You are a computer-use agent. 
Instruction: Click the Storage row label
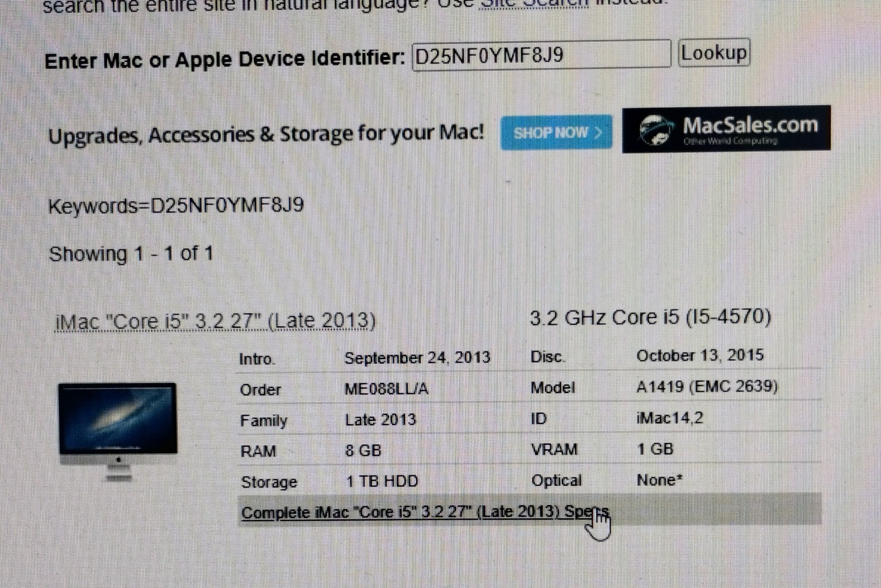click(x=269, y=482)
